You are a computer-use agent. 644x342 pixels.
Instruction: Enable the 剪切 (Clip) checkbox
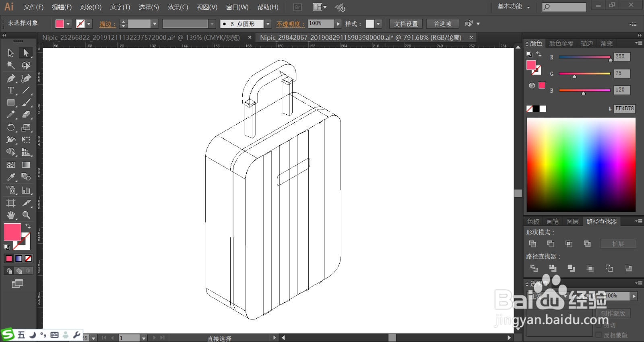pos(599,325)
